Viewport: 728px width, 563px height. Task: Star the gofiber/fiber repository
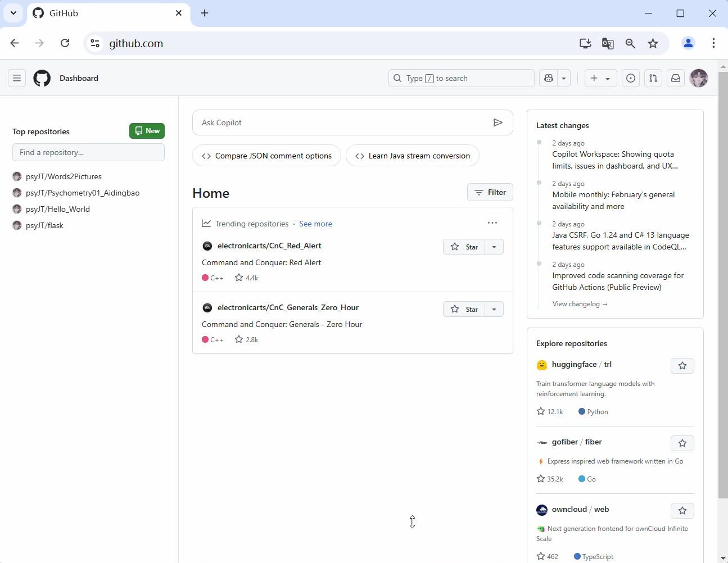[682, 443]
